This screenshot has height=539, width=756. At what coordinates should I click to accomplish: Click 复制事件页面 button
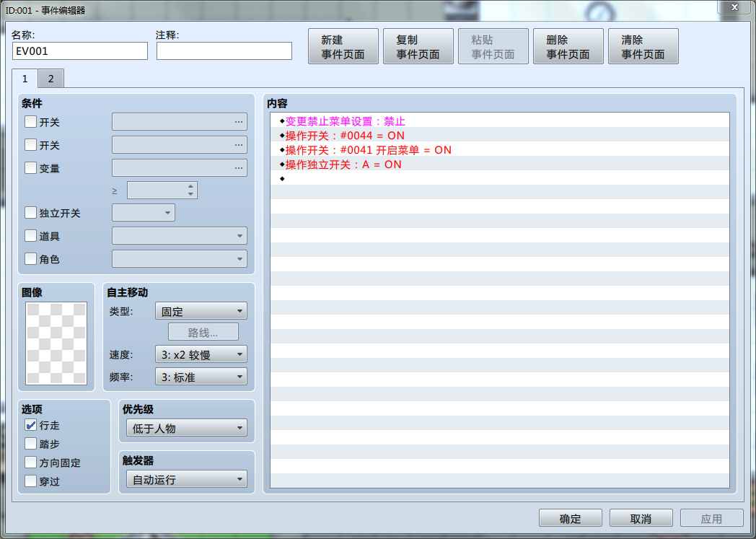418,46
